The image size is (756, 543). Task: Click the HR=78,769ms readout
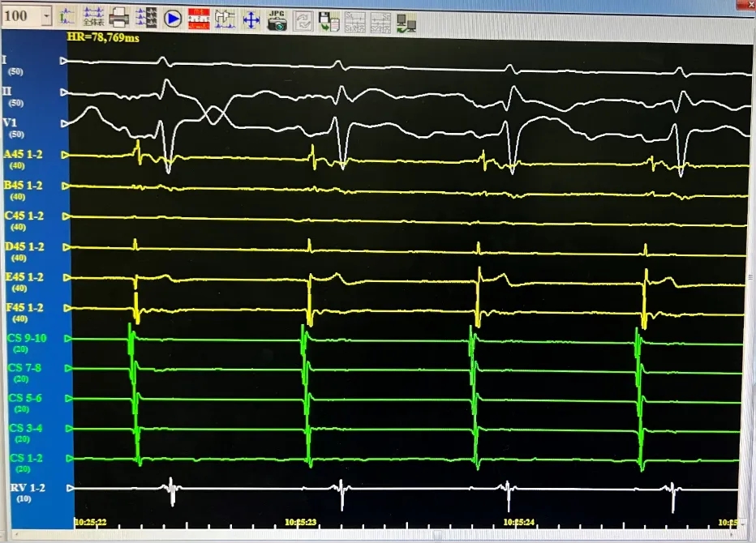tap(103, 37)
